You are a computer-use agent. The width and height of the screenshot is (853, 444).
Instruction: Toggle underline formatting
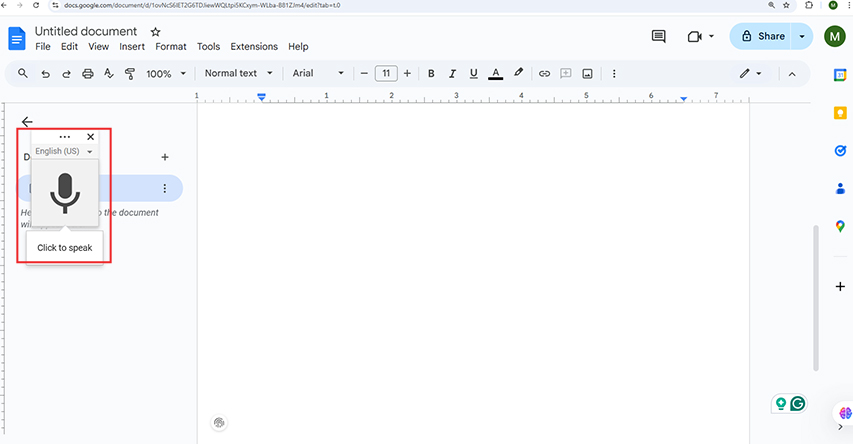pyautogui.click(x=473, y=73)
